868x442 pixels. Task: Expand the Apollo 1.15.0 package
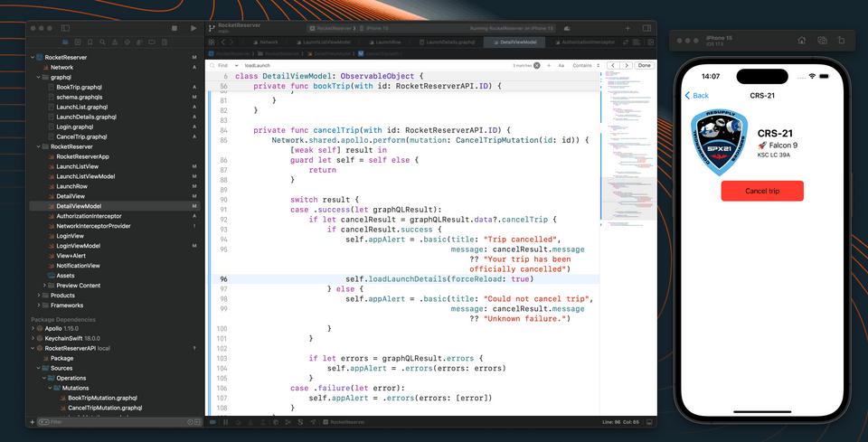(x=33, y=329)
